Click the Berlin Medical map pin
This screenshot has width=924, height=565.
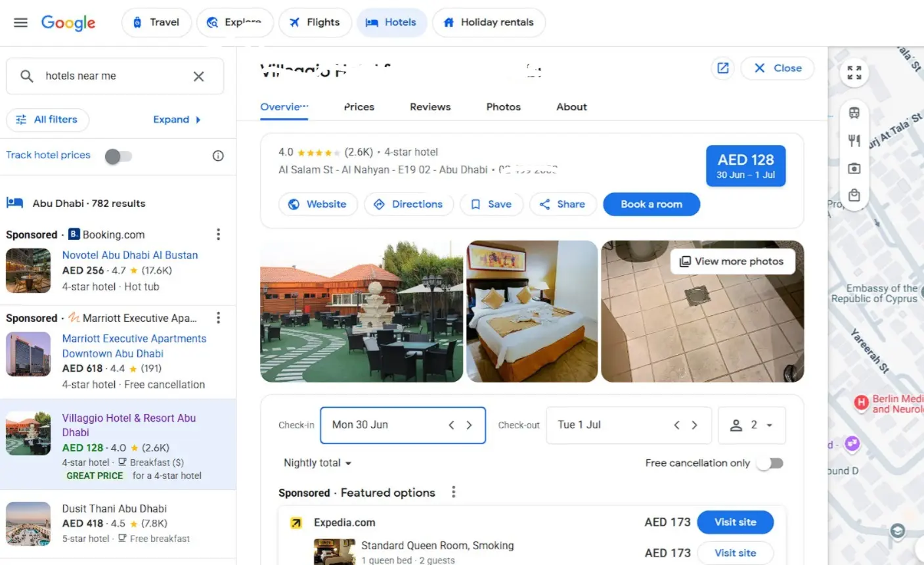(862, 403)
